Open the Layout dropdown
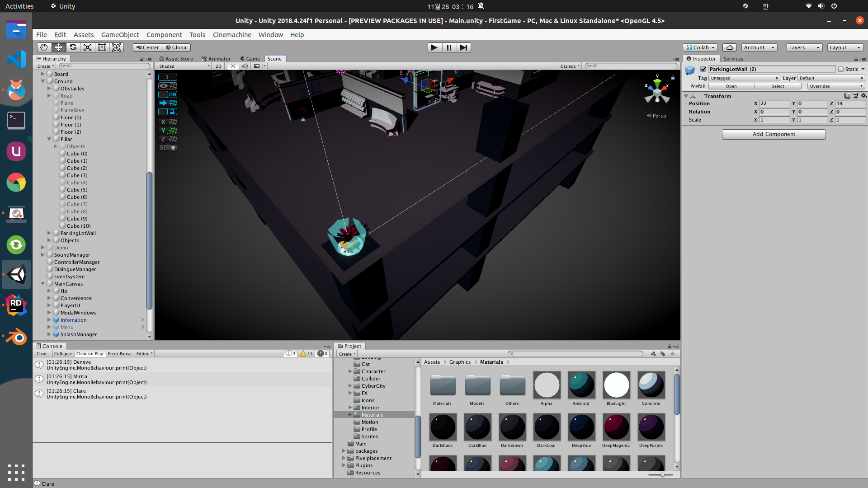 [845, 47]
